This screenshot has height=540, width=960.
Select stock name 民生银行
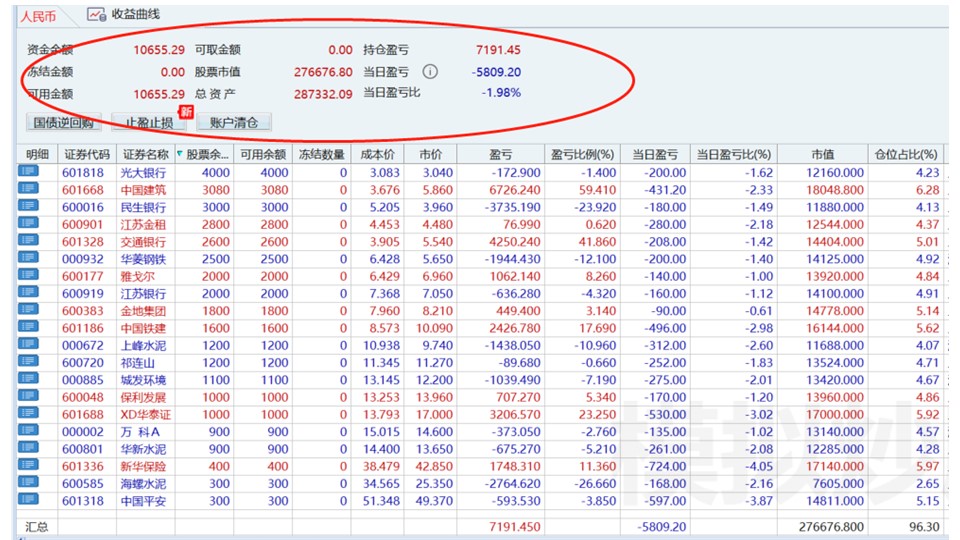[143, 207]
